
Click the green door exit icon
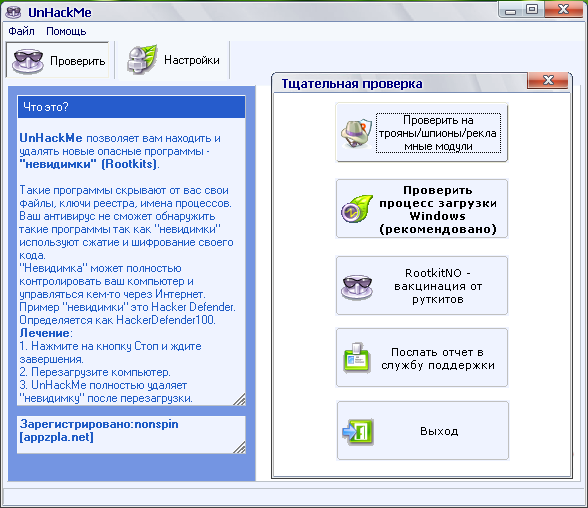click(358, 431)
